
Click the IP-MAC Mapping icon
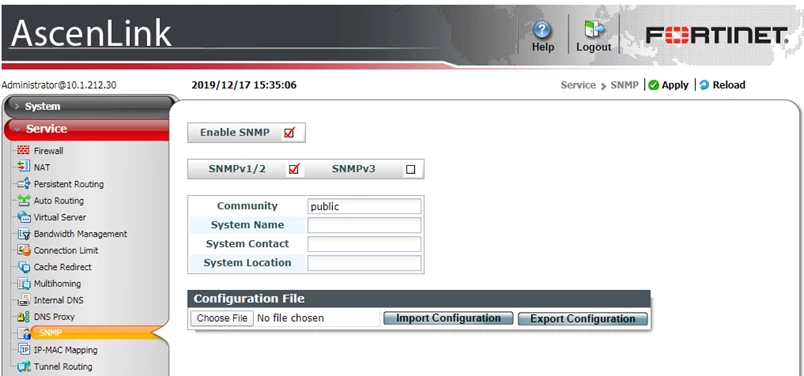click(24, 350)
